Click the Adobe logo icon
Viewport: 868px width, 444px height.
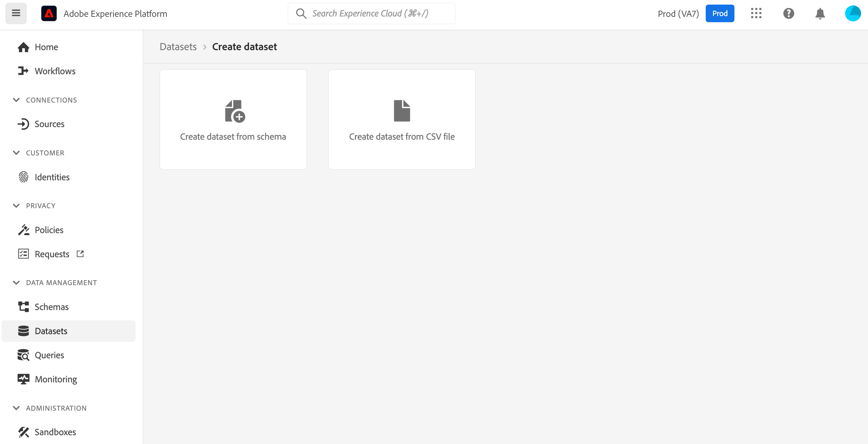pyautogui.click(x=49, y=13)
